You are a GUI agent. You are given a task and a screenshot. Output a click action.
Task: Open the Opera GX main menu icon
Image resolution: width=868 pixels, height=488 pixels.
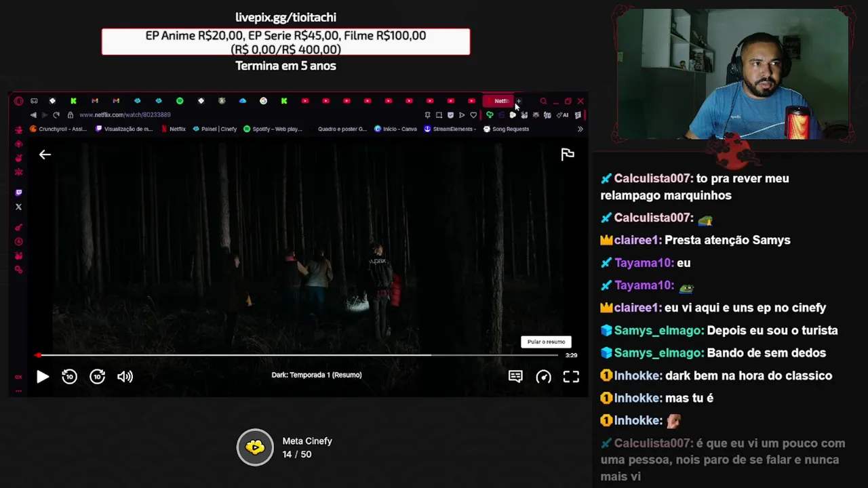click(x=18, y=101)
